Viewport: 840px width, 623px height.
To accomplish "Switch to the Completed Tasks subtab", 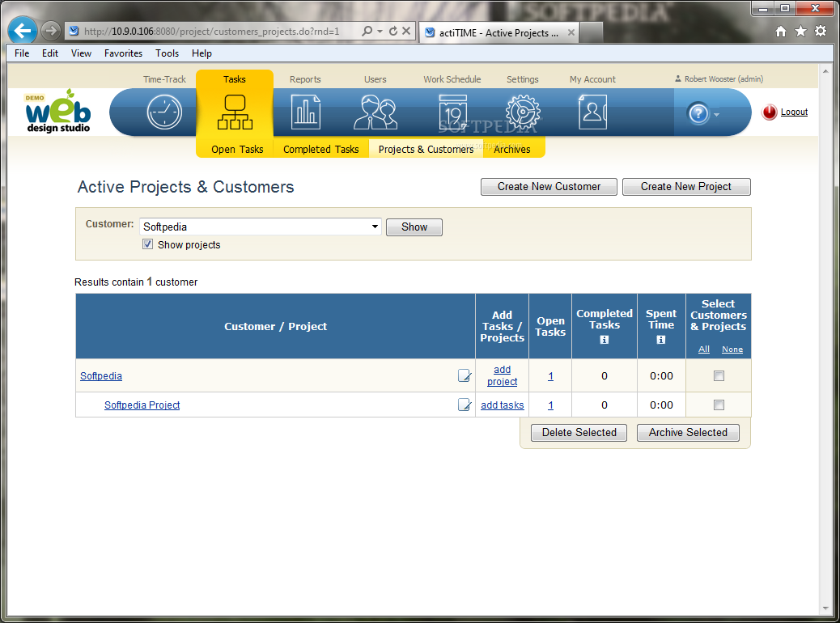I will (321, 149).
